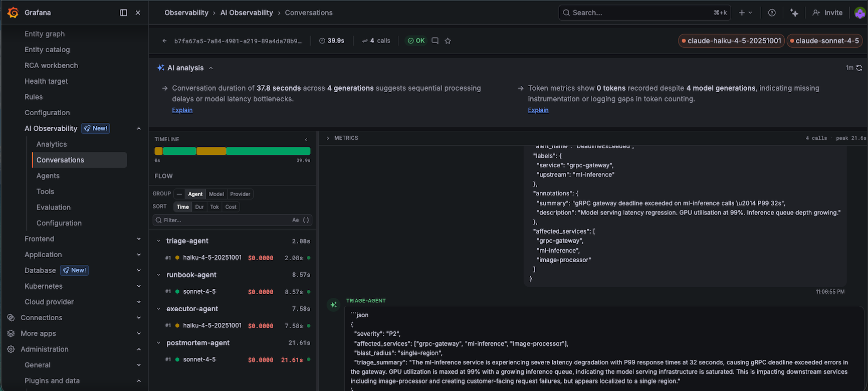868x391 pixels.
Task: Group flow by Model
Action: coord(216,194)
